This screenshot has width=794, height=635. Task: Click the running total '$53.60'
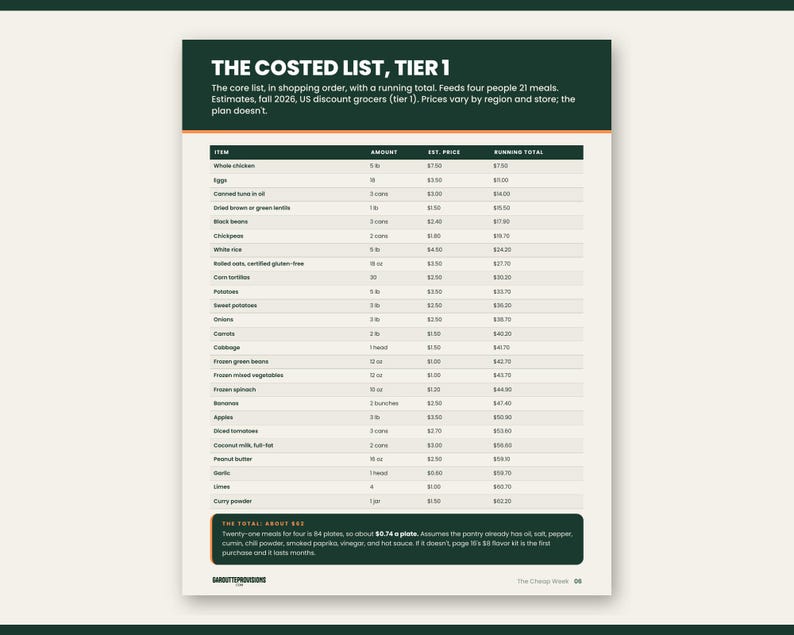502,431
